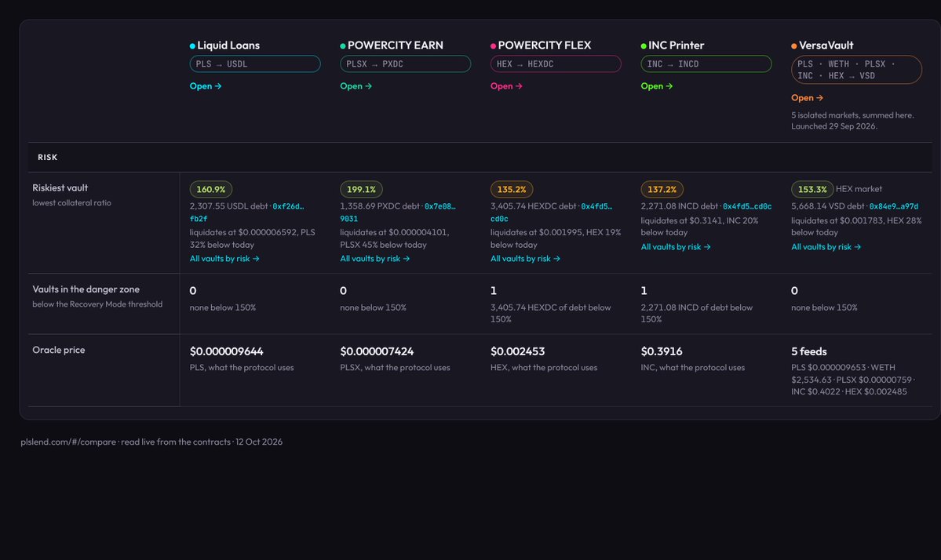The width and height of the screenshot is (941, 560).
Task: Click the PLS → USDL pair pill
Action: pyautogui.click(x=255, y=64)
